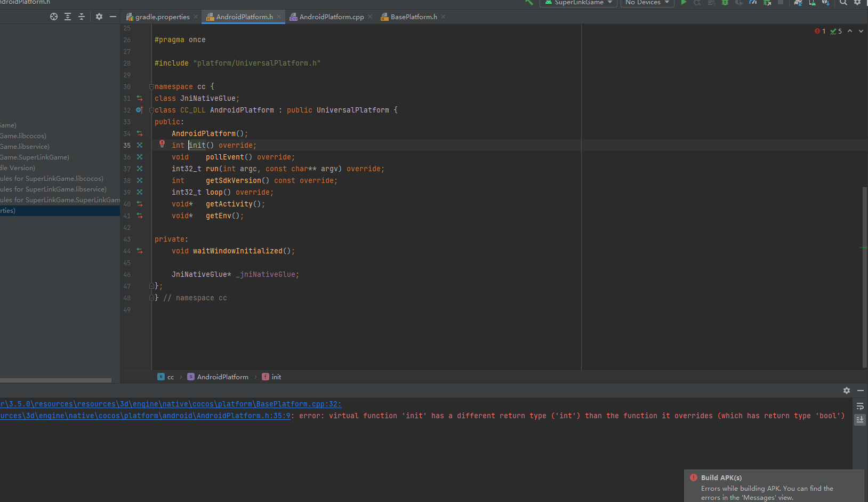Collapse the namespace cc fold marker
The height and width of the screenshot is (502, 868).
(x=151, y=87)
